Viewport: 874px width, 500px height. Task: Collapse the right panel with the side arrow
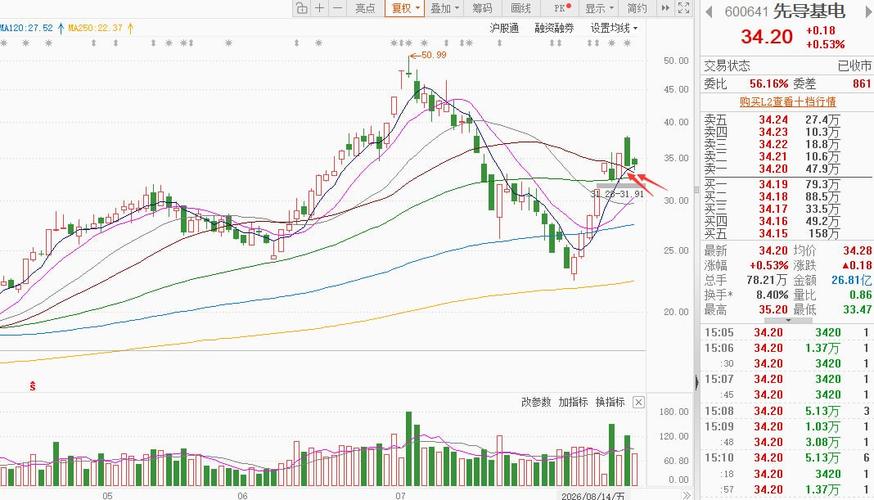[x=696, y=382]
